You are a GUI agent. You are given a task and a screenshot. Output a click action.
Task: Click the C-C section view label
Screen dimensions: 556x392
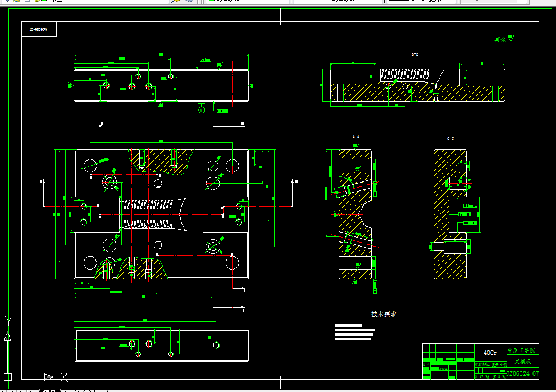(450, 138)
